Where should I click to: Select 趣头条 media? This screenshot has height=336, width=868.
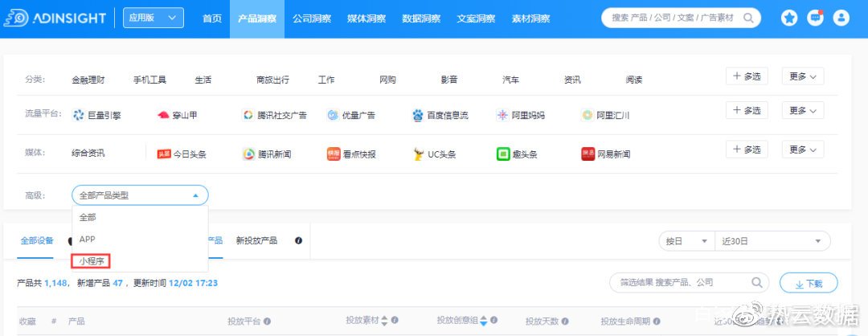point(517,154)
